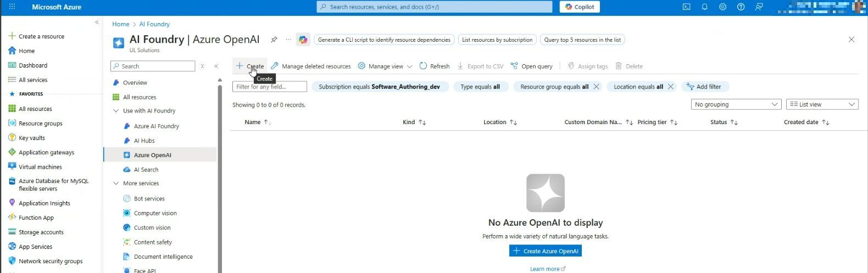The width and height of the screenshot is (868, 273).
Task: Open the feedback icon in header
Action: click(759, 7)
